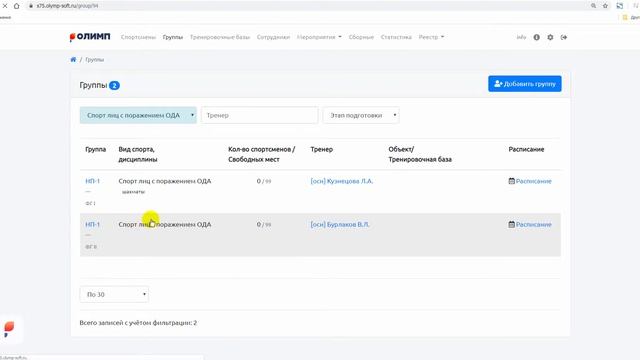Open trainer link Кузнецова Л.А.
Viewport: 640px width, 360px height.
[342, 181]
